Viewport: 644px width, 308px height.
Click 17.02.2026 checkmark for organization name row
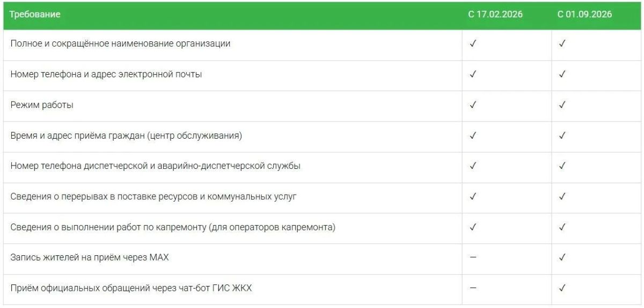473,44
